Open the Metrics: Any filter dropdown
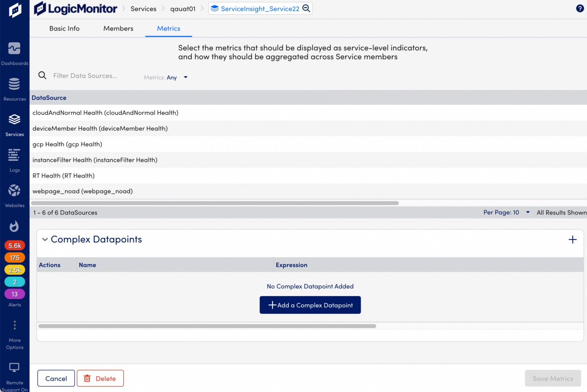Viewport: 587px width, 392px height. 186,77
